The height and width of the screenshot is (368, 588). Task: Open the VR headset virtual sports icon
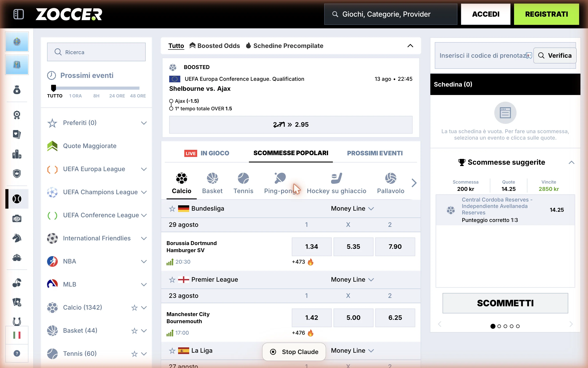click(x=17, y=258)
